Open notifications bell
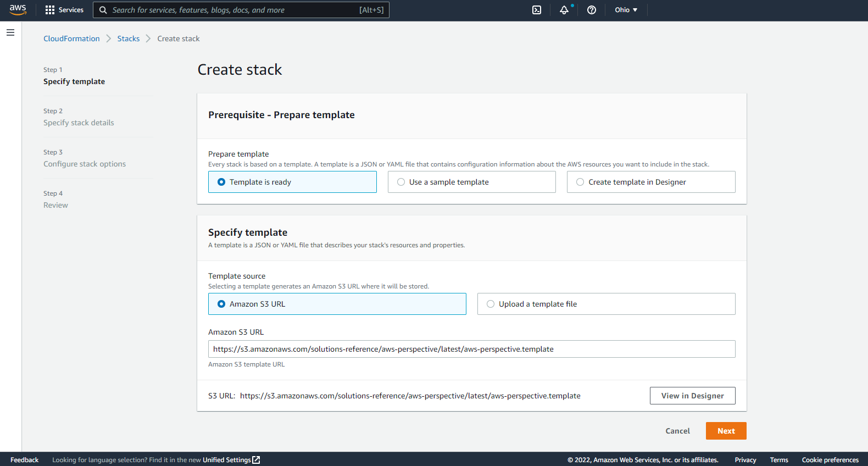Viewport: 868px width, 466px height. click(564, 10)
